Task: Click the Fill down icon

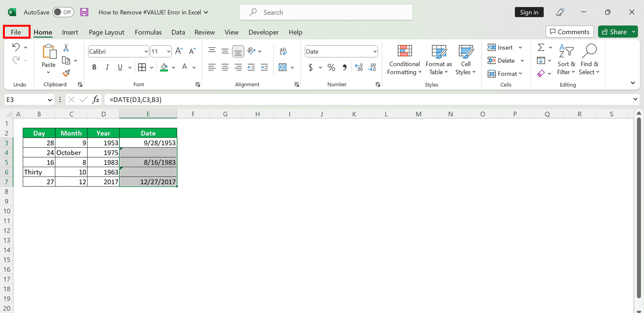Action: tap(541, 61)
